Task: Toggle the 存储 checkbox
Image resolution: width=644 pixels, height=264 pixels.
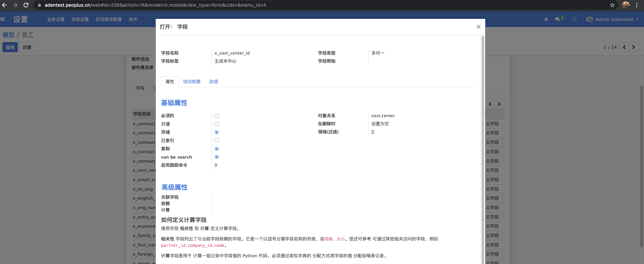Action: [217, 132]
